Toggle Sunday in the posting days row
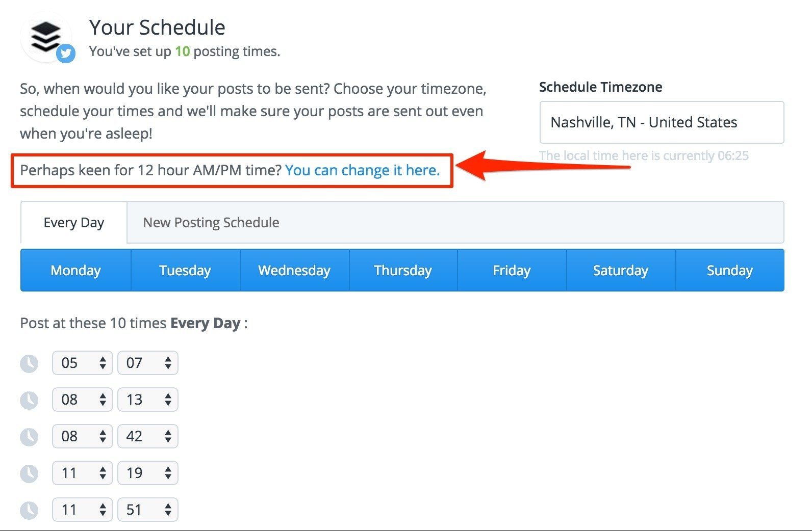812x531 pixels. point(729,270)
